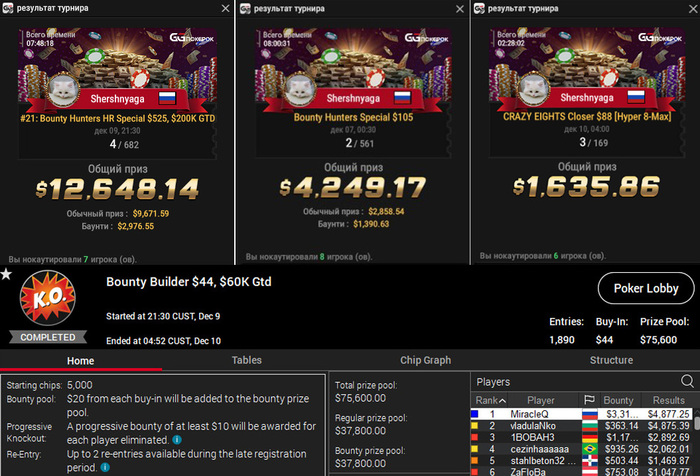The width and height of the screenshot is (700, 476).
Task: Click the cat avatar in $12,648.14 result
Action: pos(63,91)
